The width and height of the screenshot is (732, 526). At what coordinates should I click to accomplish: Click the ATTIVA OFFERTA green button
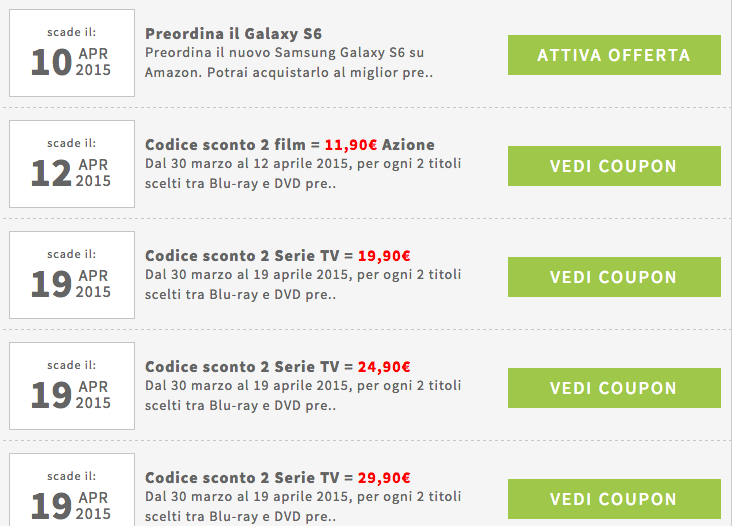614,55
